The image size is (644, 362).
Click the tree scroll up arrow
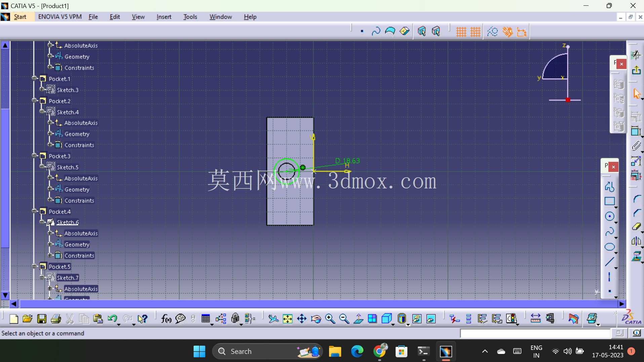(5, 45)
